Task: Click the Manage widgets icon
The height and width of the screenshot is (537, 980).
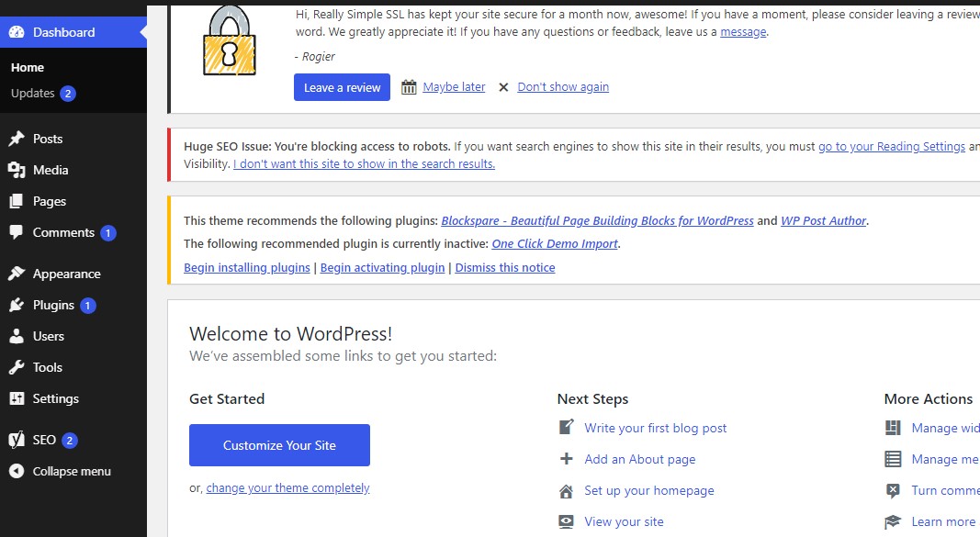Action: pos(892,427)
